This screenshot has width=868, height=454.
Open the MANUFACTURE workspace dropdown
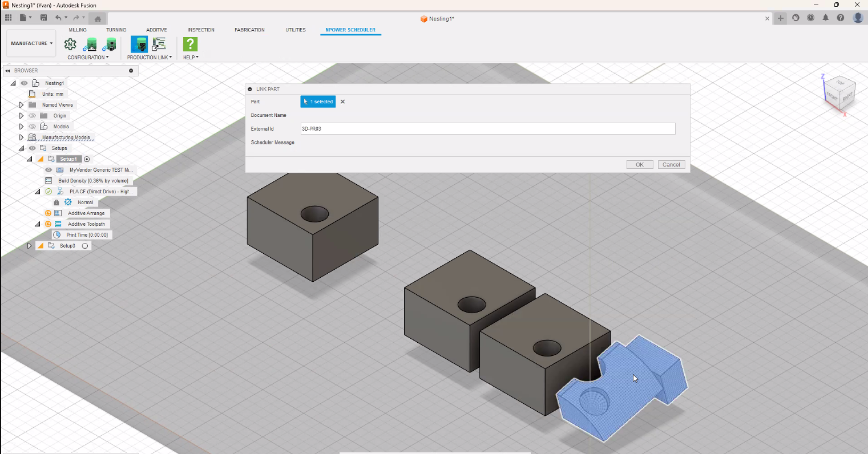[31, 43]
